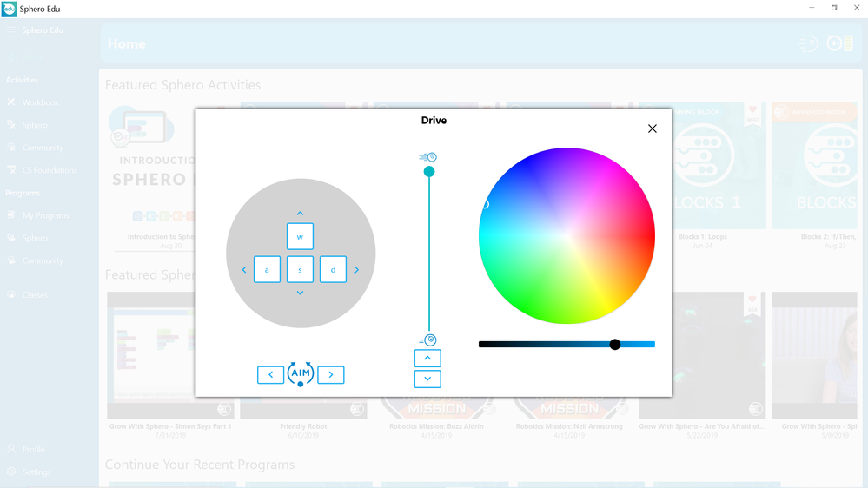The height and width of the screenshot is (488, 868).
Task: Restore down the Sphero Edu window
Action: pyautogui.click(x=834, y=8)
